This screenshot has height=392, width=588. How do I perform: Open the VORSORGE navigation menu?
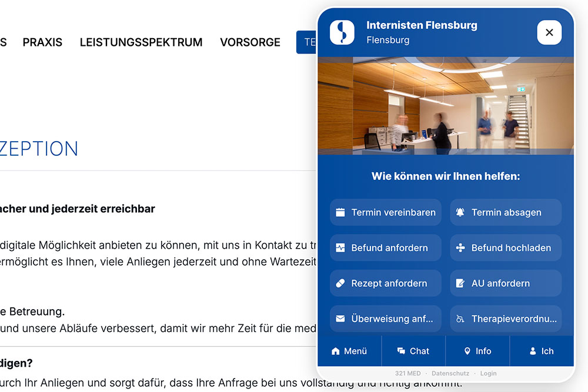(250, 42)
